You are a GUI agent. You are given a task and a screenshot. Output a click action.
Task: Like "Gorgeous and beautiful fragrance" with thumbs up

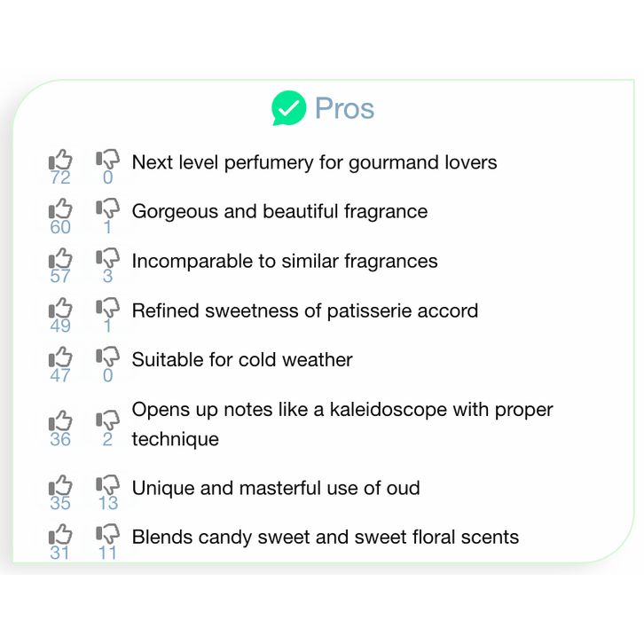tap(60, 209)
